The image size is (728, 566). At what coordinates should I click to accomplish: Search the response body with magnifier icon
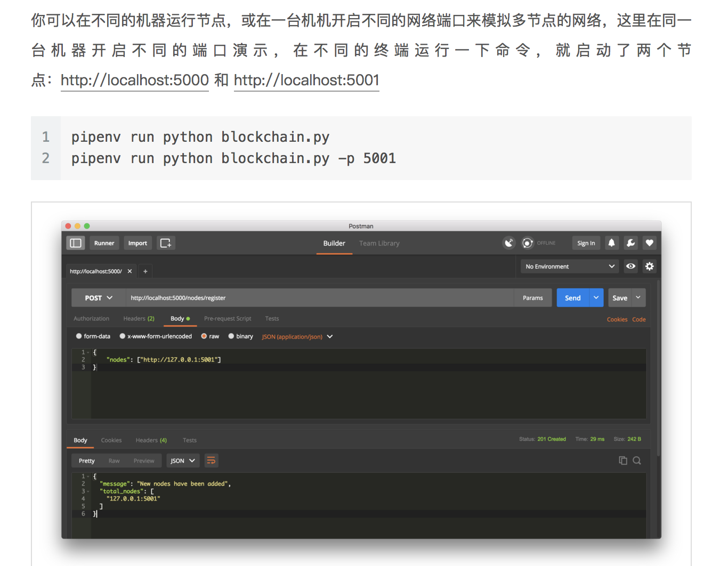[636, 460]
